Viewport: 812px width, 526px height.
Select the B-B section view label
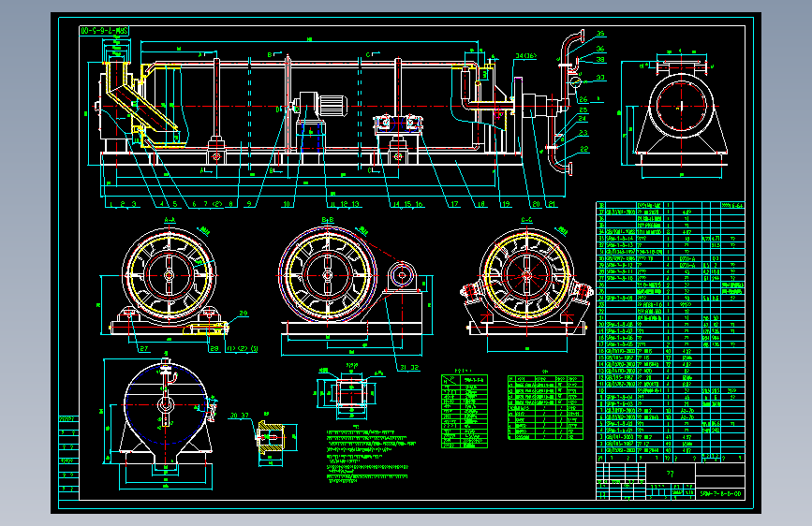click(x=328, y=220)
